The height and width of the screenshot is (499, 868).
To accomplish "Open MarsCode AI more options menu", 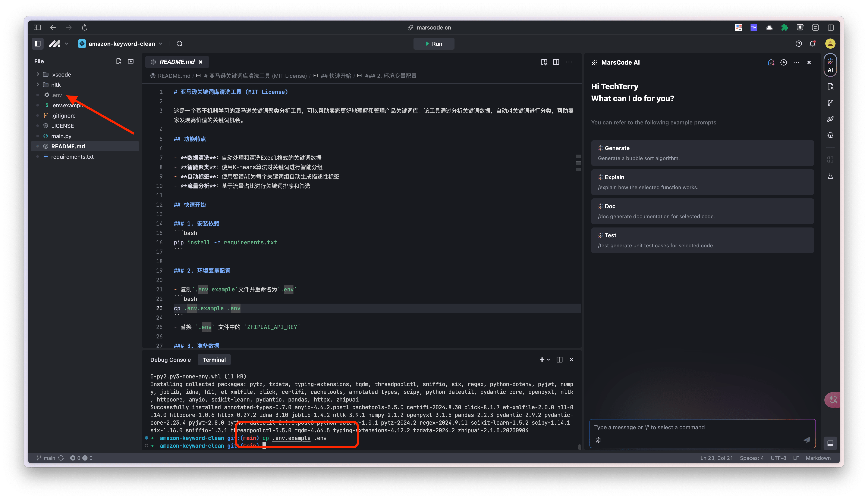I will coord(796,62).
